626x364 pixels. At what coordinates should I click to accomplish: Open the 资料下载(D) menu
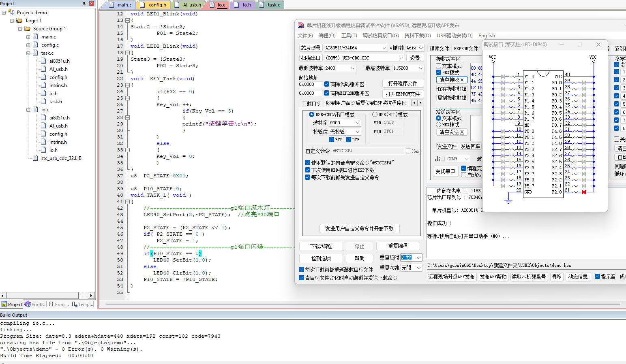coord(418,36)
